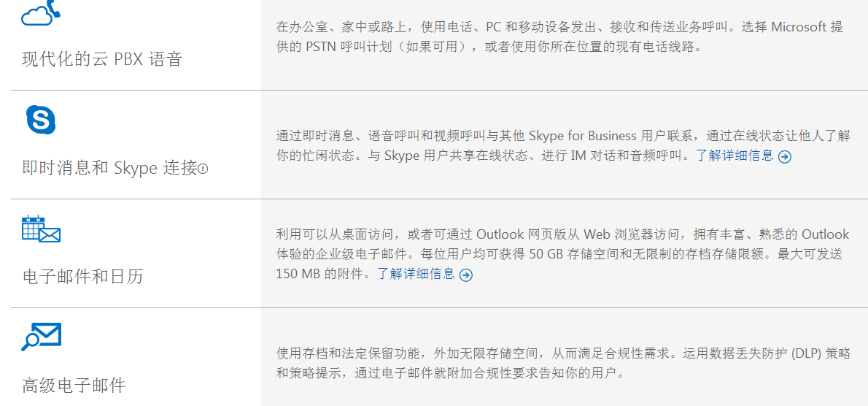The height and width of the screenshot is (406, 868).
Task: Select the 现代化的云 PBX 语音 heading
Action: click(x=102, y=58)
